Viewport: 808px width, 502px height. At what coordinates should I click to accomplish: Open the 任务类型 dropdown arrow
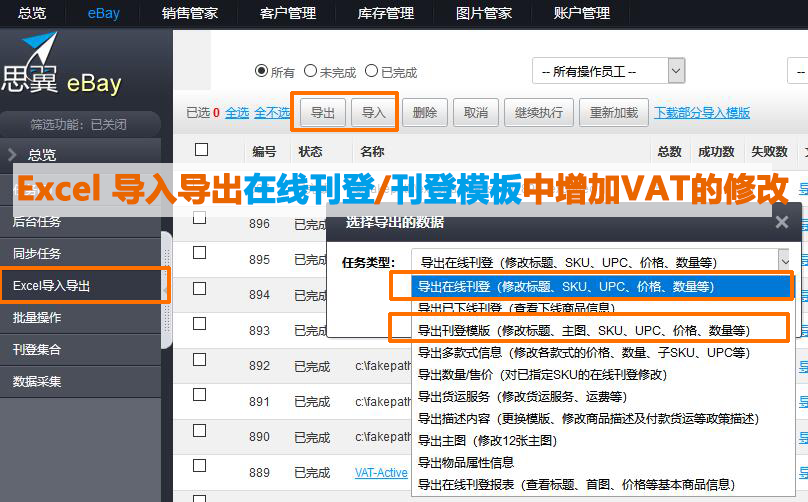784,262
